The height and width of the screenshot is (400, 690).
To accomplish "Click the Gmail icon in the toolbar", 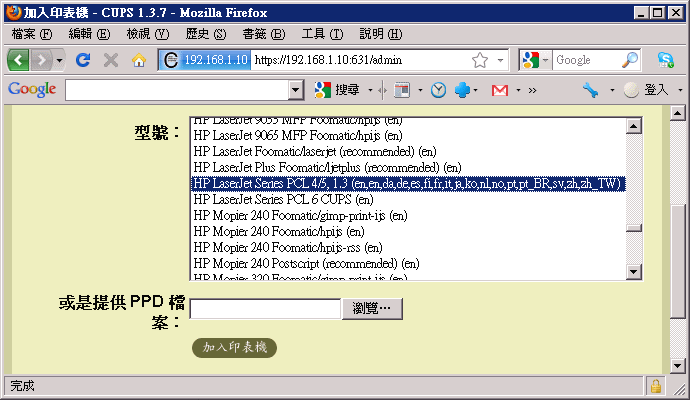I will 500,90.
